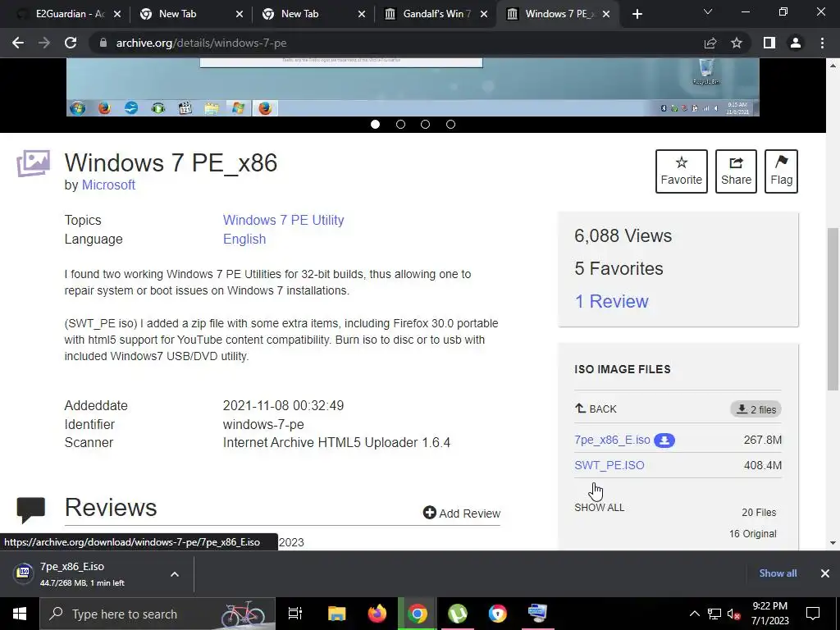Click the Favorite button
Viewport: 840px width, 630px height.
(x=682, y=171)
